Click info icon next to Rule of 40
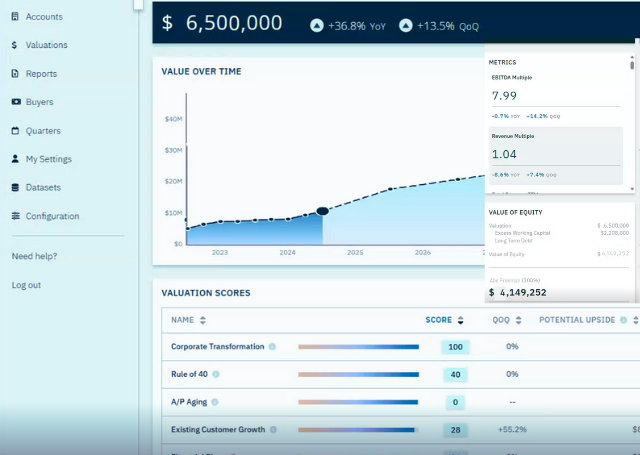The width and height of the screenshot is (640, 455). [216, 375]
